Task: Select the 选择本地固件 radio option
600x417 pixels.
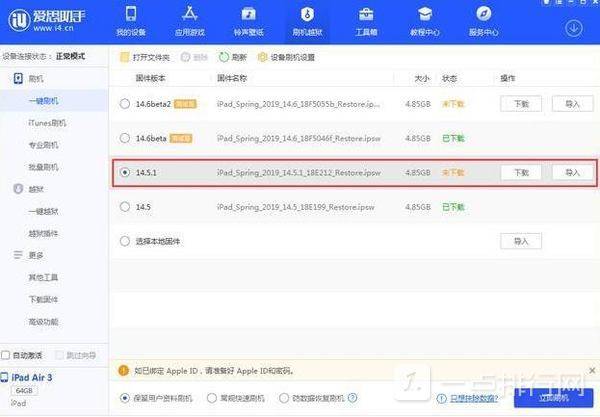Action: (125, 241)
